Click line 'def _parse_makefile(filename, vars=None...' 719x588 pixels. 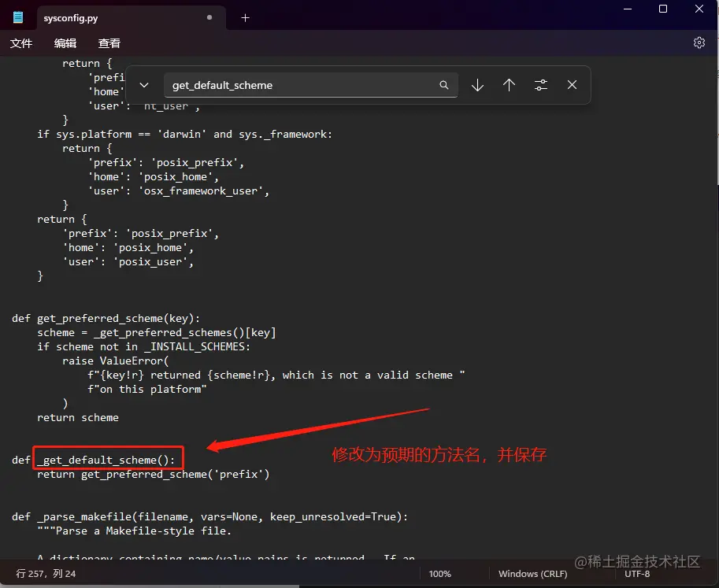[x=210, y=516]
